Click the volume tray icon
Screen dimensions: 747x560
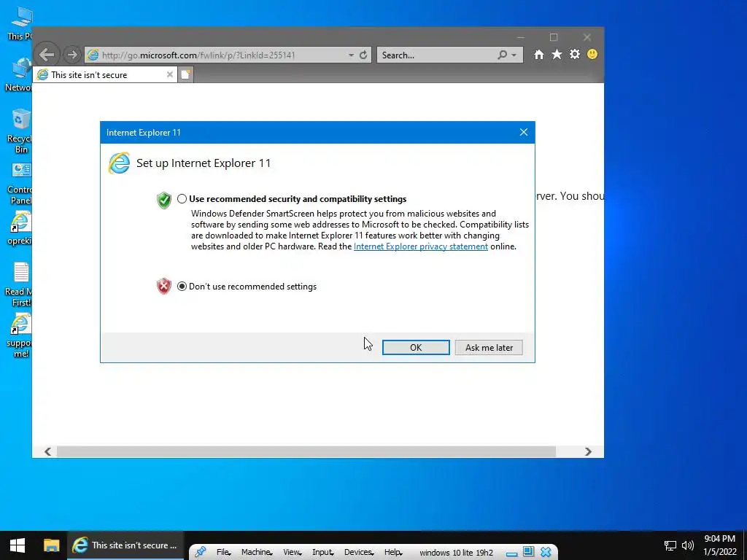click(x=687, y=545)
